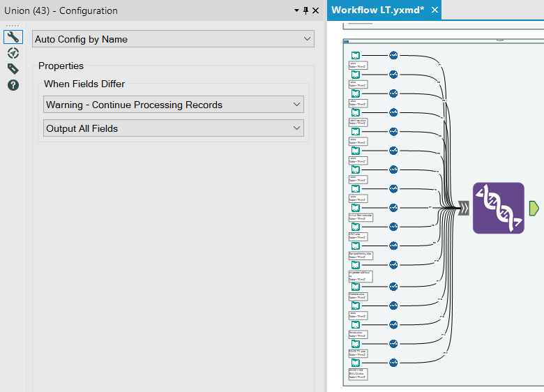This screenshot has height=392, width=544.
Task: Open the Navigation compass icon
Action: [13, 53]
